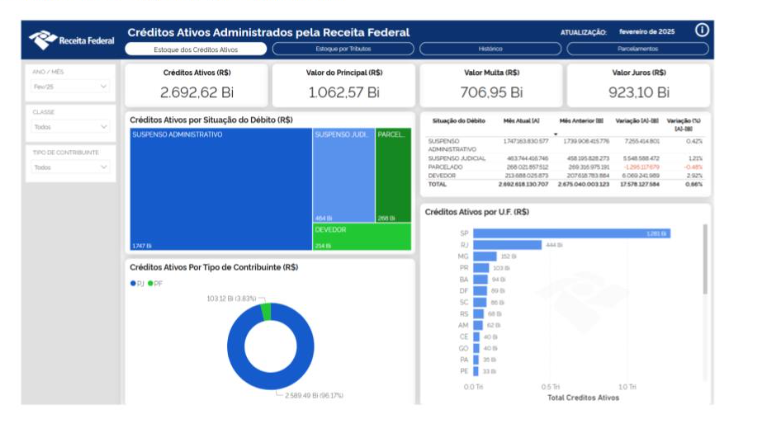
Task: Switch to Estoque dos Créditos Ativos tab
Action: [x=195, y=48]
